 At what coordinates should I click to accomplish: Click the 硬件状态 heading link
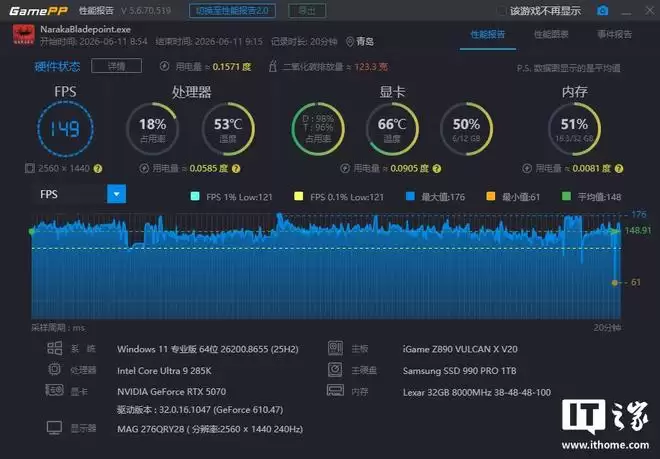pyautogui.click(x=57, y=66)
